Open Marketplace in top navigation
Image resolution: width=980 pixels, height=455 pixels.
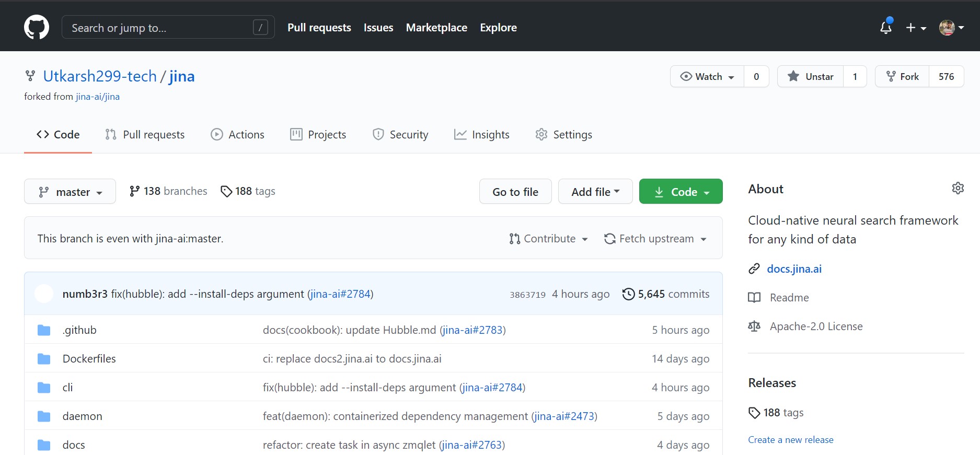click(436, 28)
